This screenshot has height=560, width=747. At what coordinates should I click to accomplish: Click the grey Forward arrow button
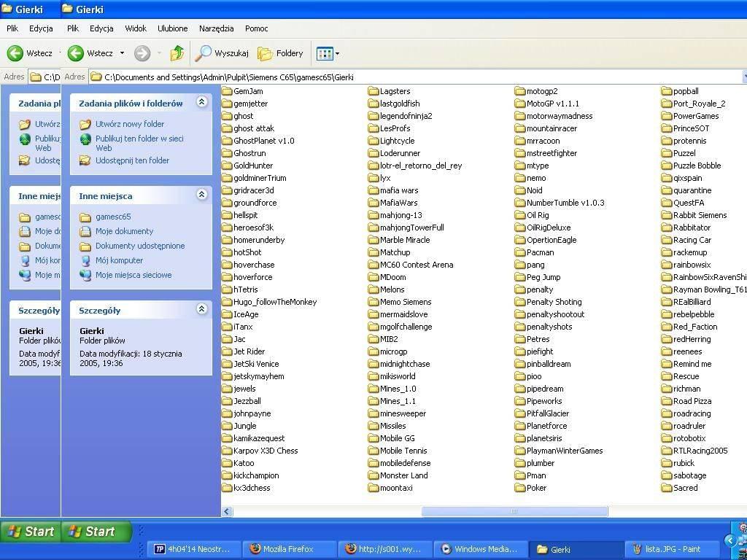[x=142, y=53]
